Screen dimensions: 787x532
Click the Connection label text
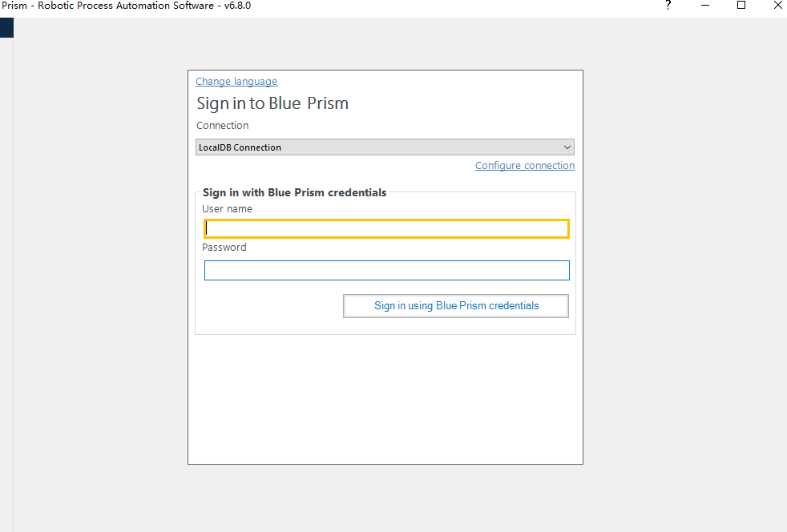(223, 126)
